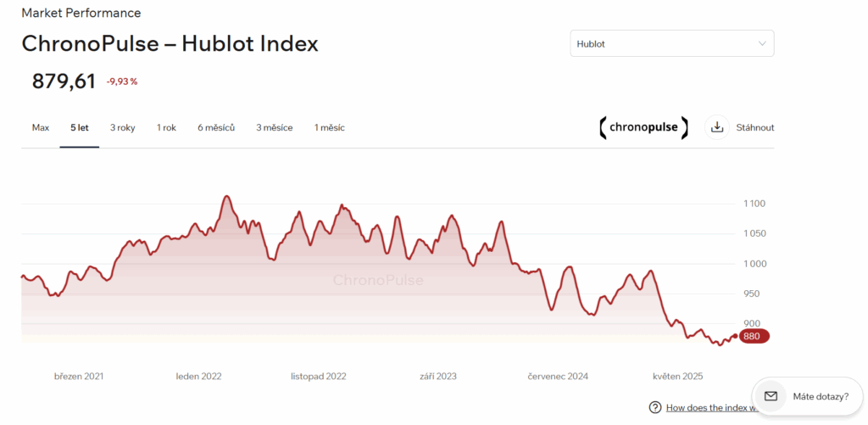Select the 1 měsíc range
This screenshot has height=425, width=868.
click(330, 128)
